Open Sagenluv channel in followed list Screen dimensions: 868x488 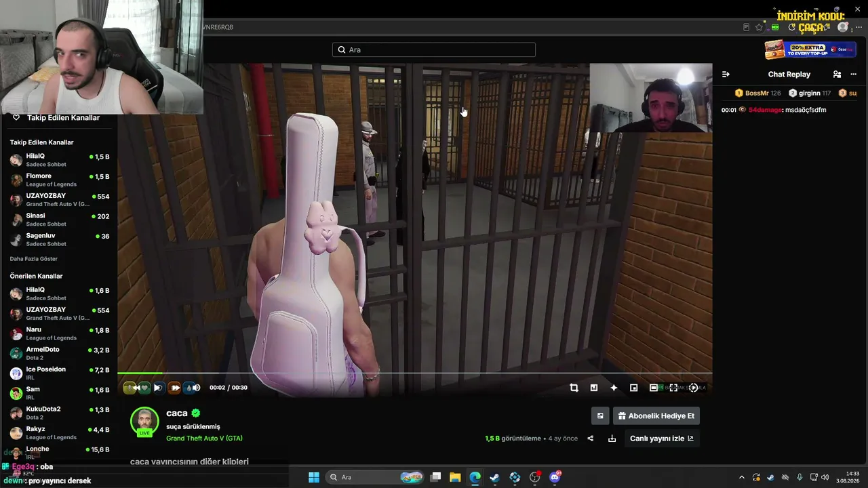(59, 239)
